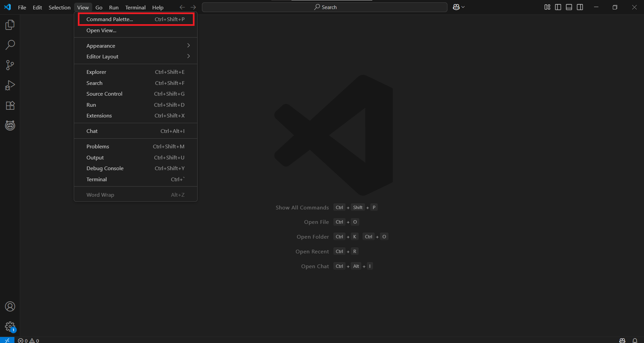
Task: Go forward with the right arrow
Action: [193, 7]
